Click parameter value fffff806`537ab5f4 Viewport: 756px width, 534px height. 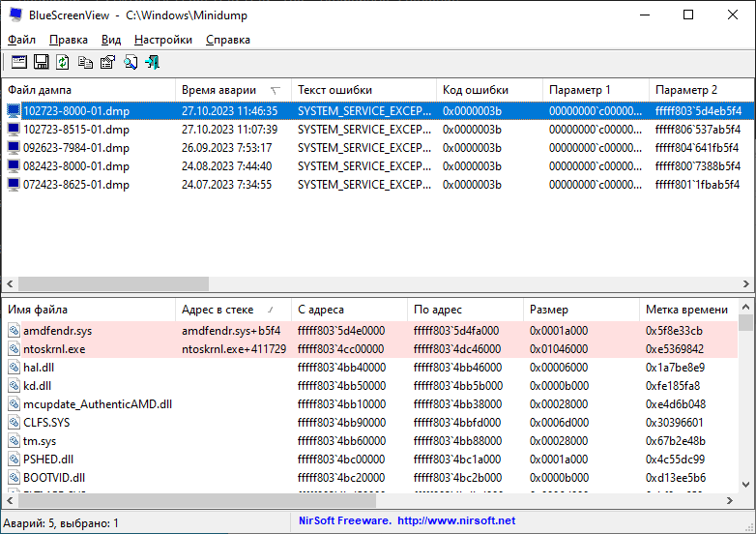(x=698, y=130)
